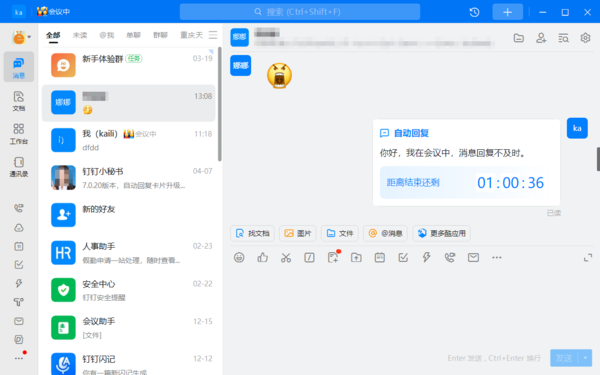Click the @消息 quick button
The width and height of the screenshot is (600, 375).
click(x=385, y=233)
